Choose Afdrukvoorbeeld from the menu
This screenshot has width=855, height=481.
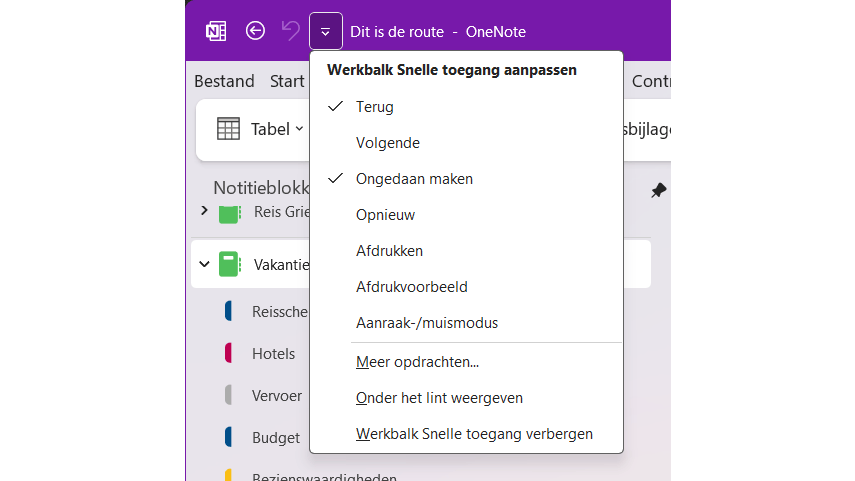coord(411,287)
